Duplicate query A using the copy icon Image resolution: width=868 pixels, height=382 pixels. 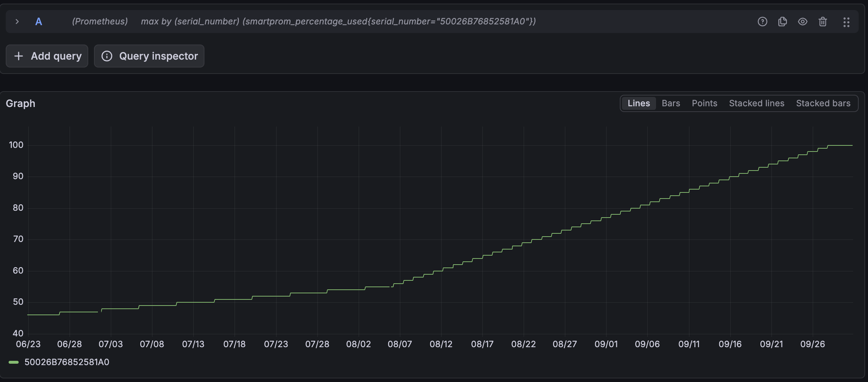(782, 22)
